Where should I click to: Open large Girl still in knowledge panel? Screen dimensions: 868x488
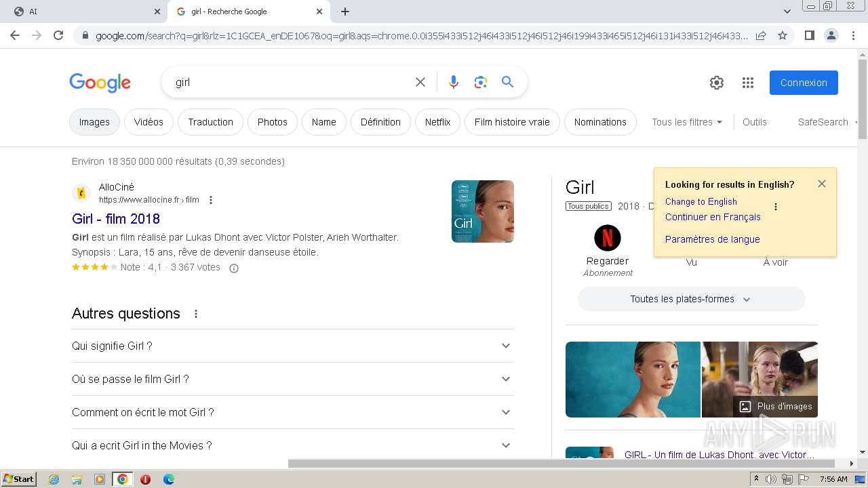click(633, 380)
